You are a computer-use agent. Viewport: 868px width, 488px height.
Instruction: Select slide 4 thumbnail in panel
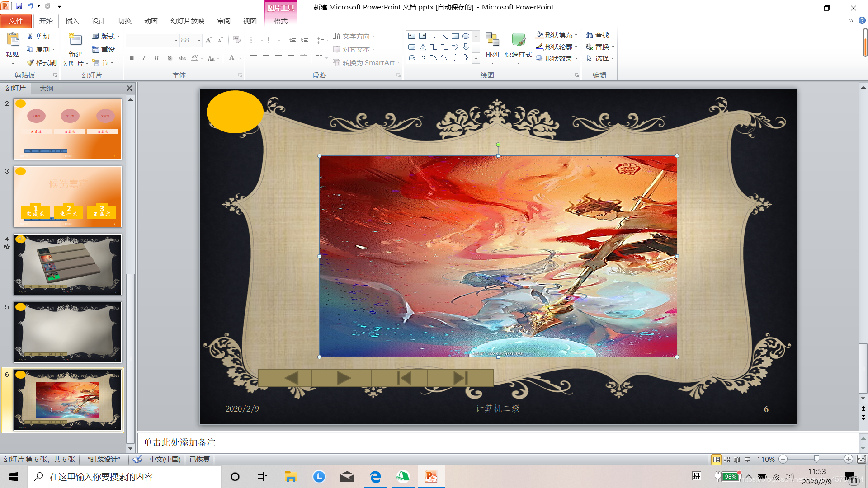pos(67,264)
